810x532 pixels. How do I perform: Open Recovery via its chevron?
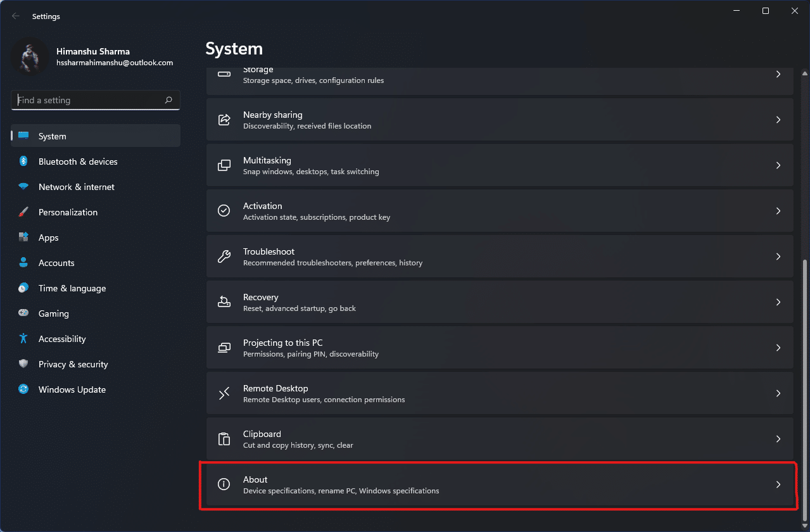point(778,302)
